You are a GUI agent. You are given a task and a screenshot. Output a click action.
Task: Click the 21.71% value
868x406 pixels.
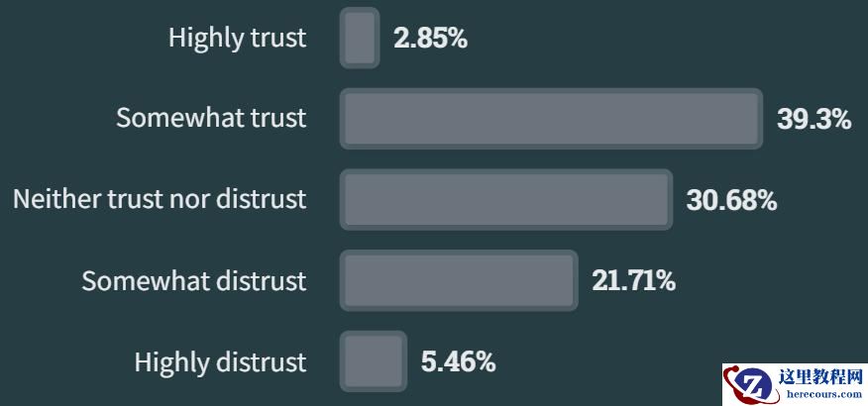pyautogui.click(x=634, y=281)
